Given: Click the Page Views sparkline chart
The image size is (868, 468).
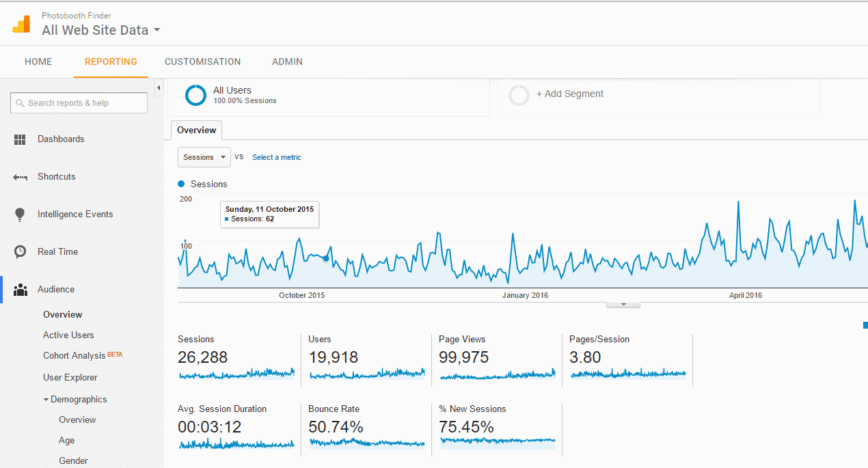Looking at the screenshot, I should coord(498,374).
